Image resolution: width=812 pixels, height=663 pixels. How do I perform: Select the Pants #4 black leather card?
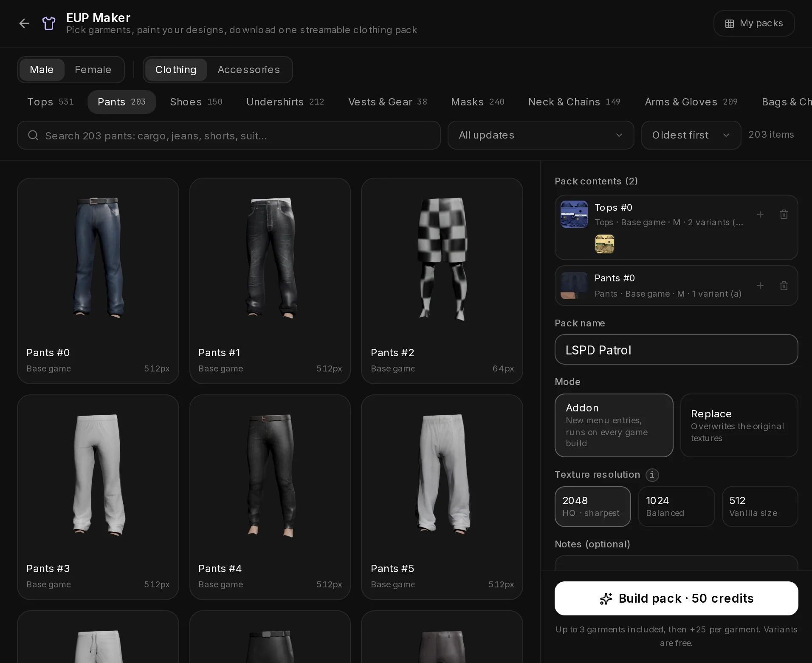point(270,497)
